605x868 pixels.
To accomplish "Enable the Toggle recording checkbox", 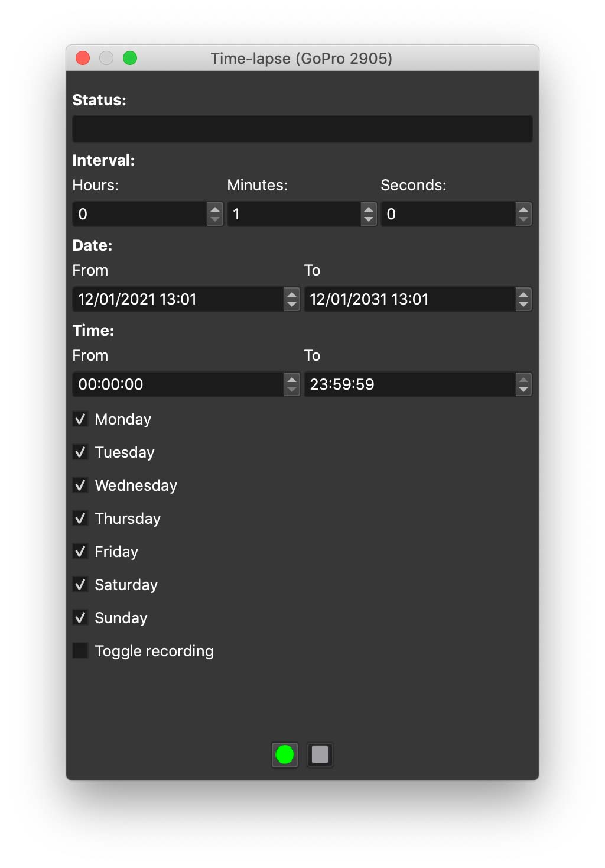I will tap(80, 651).
